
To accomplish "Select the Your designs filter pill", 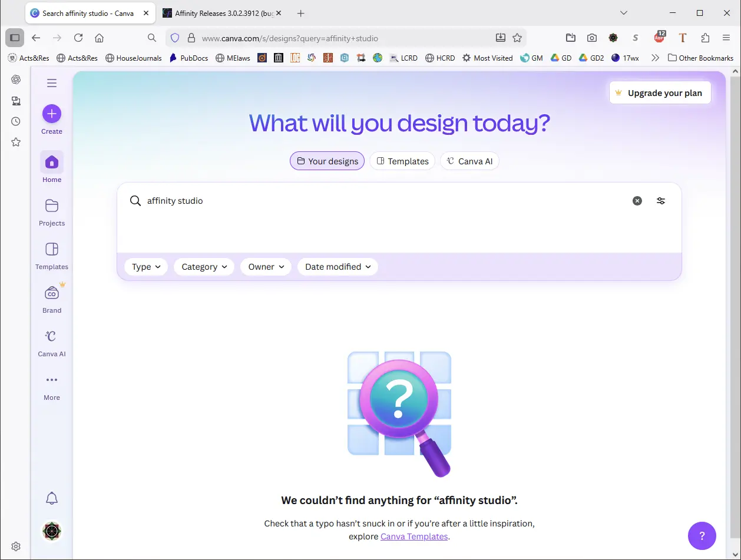I will 327,161.
